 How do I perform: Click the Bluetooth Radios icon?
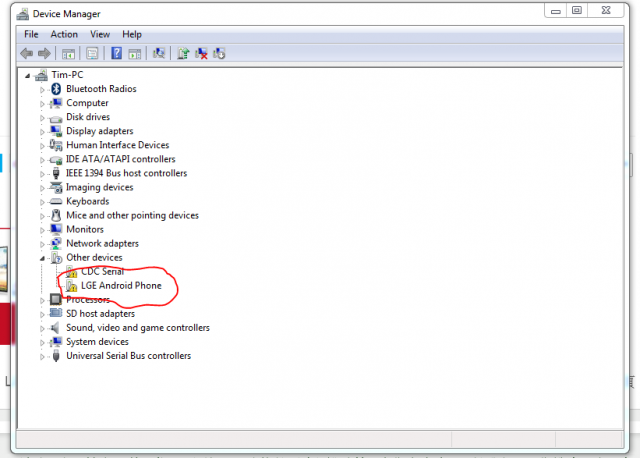pos(56,89)
